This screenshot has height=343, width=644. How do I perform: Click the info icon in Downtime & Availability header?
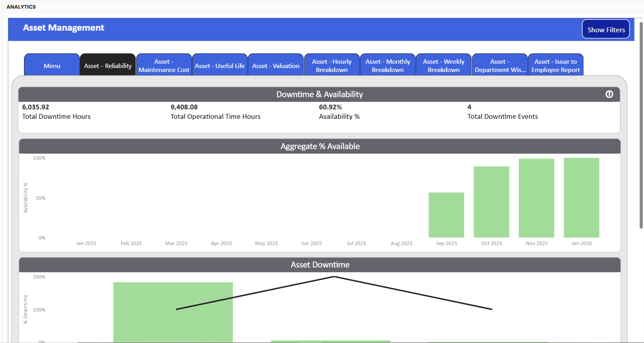click(x=609, y=94)
